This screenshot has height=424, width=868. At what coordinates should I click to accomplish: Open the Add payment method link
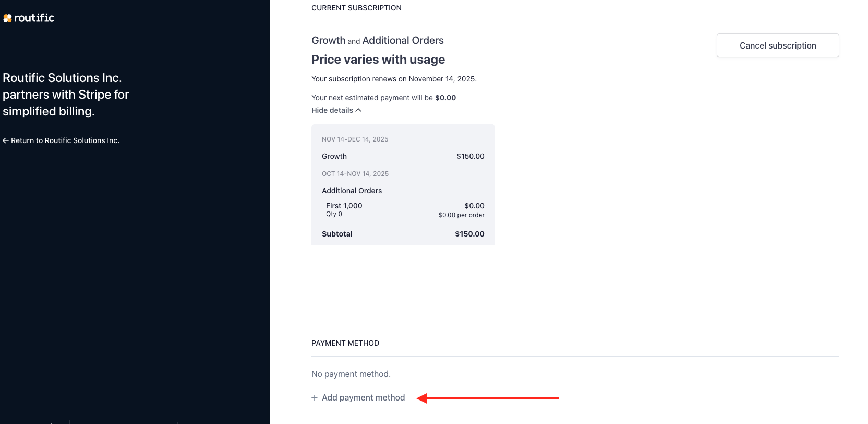363,398
